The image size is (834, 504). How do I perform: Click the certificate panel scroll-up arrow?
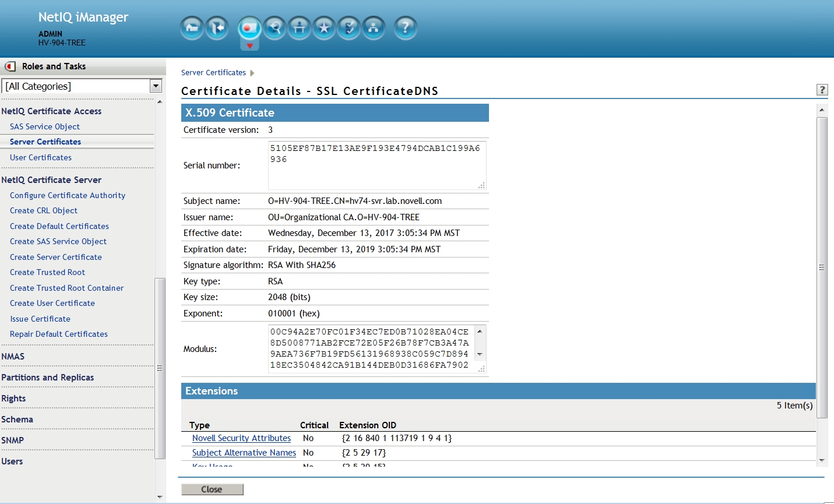pos(822,110)
